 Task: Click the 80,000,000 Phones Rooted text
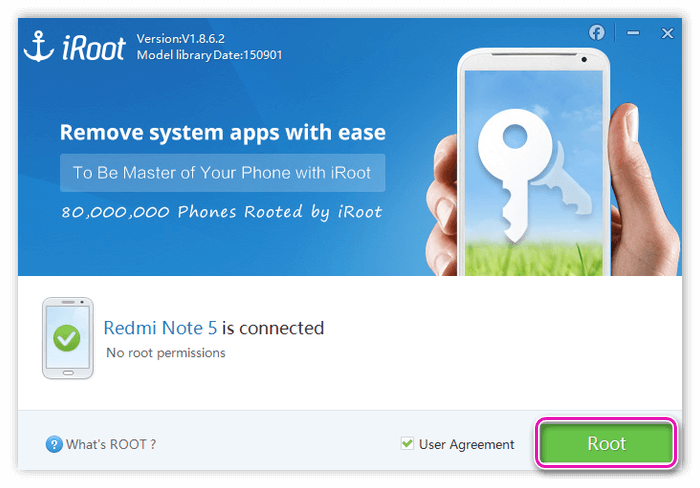(x=222, y=212)
